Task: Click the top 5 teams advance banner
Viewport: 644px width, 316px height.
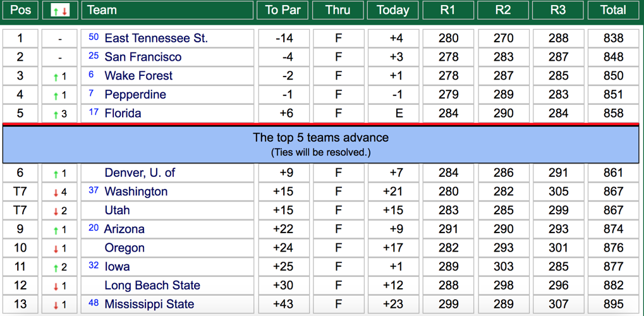Action: pos(321,144)
